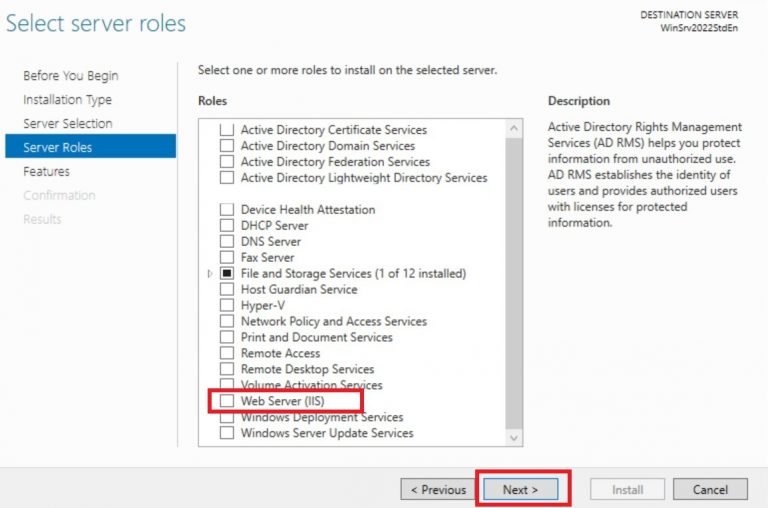Tick Windows Server Update Services checkbox
768x508 pixels.
click(227, 434)
